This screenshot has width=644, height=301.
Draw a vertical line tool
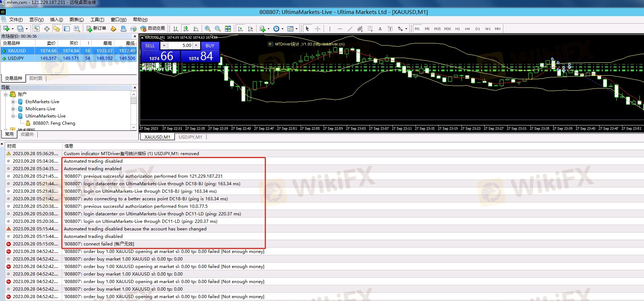(330, 29)
